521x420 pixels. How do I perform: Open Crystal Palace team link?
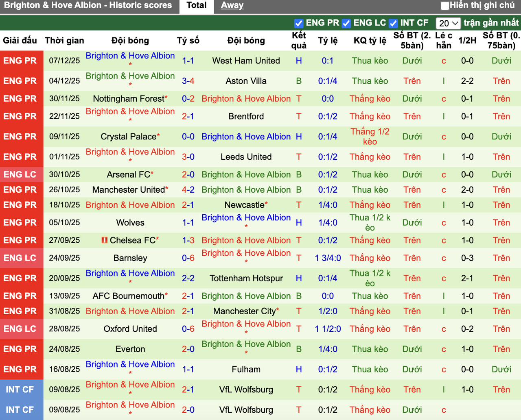[129, 137]
